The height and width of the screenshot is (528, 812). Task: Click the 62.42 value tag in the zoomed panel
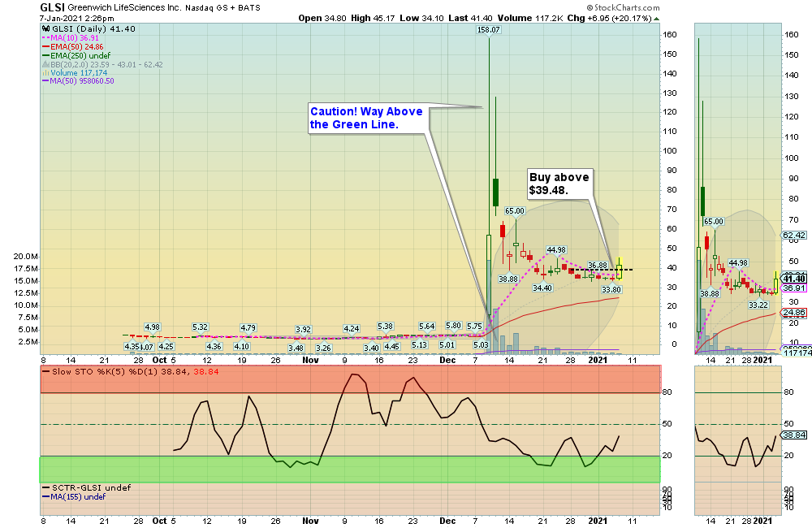tap(794, 236)
